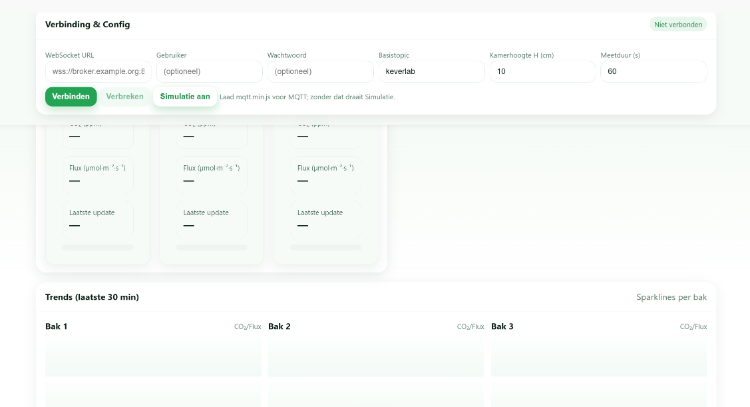Screen dimensions: 750x407
Task: Open the Bak 1 sparkline chart
Action: 153,358
